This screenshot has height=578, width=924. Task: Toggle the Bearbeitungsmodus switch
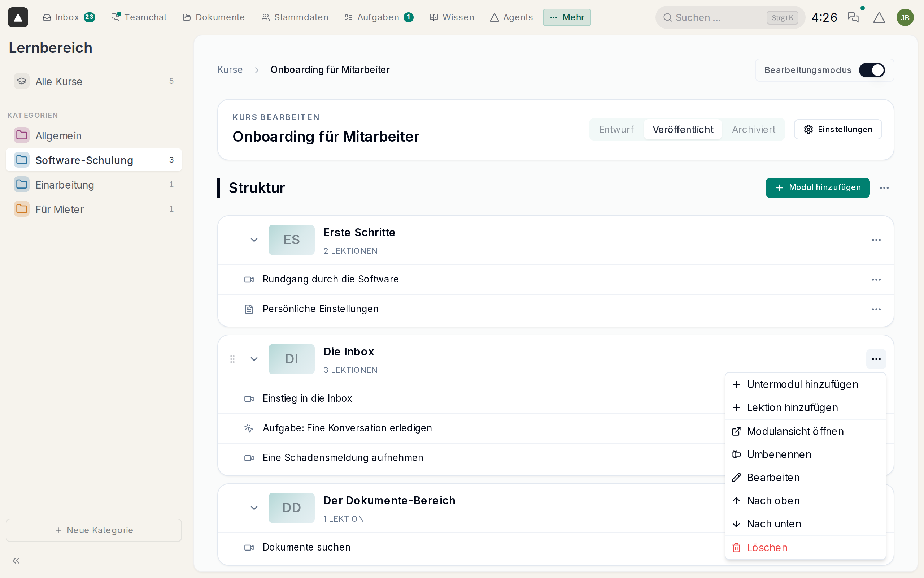[x=872, y=70]
